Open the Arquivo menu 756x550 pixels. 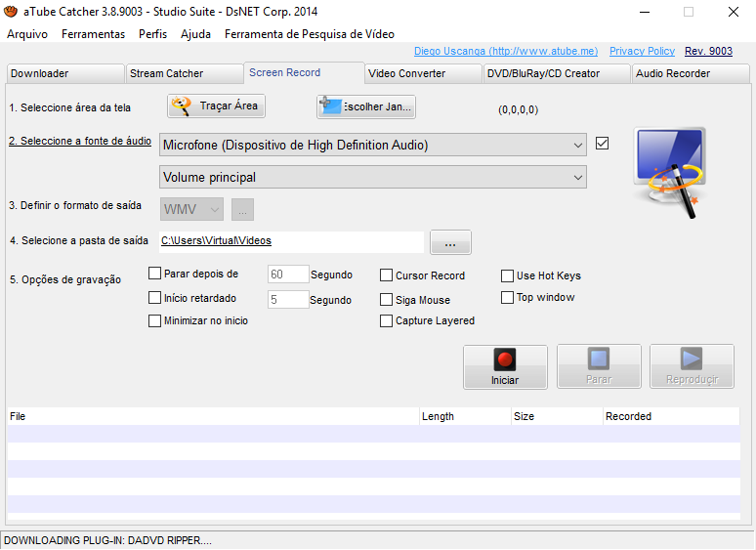point(27,34)
